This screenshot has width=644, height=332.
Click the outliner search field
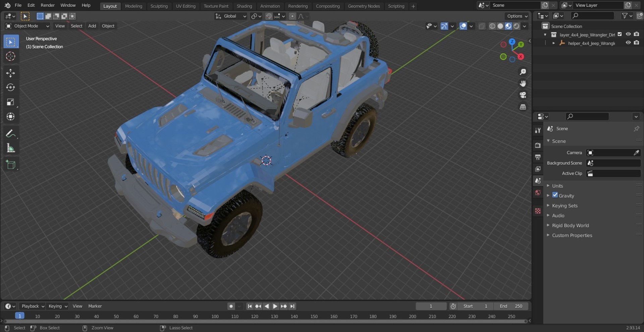pyautogui.click(x=592, y=16)
